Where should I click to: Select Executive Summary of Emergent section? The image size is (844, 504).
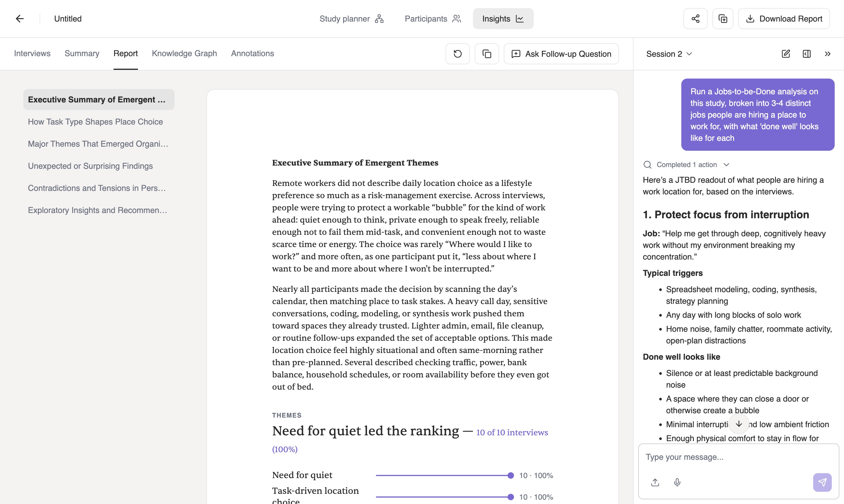[x=99, y=100]
